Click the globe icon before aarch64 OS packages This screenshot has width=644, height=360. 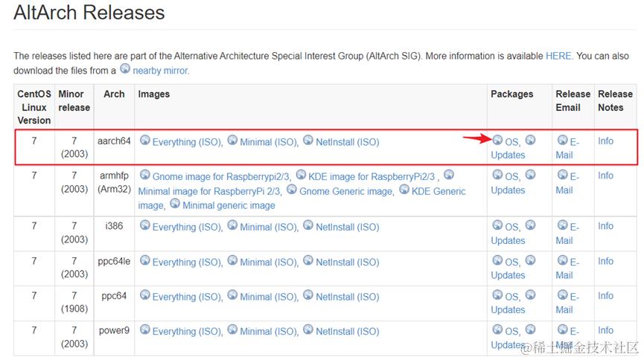pos(497,140)
